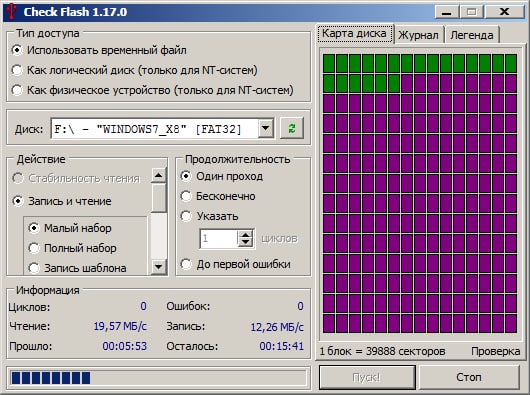The height and width of the screenshot is (395, 530).
Task: Click the action list scroll up arrow
Action: pos(158,175)
